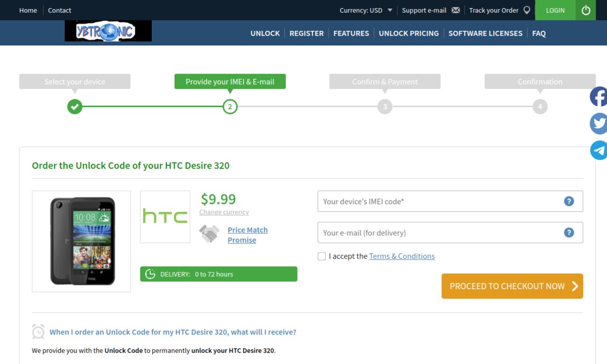The width and height of the screenshot is (607, 364).
Task: Expand the 'what will I receive?' question
Action: point(173,332)
